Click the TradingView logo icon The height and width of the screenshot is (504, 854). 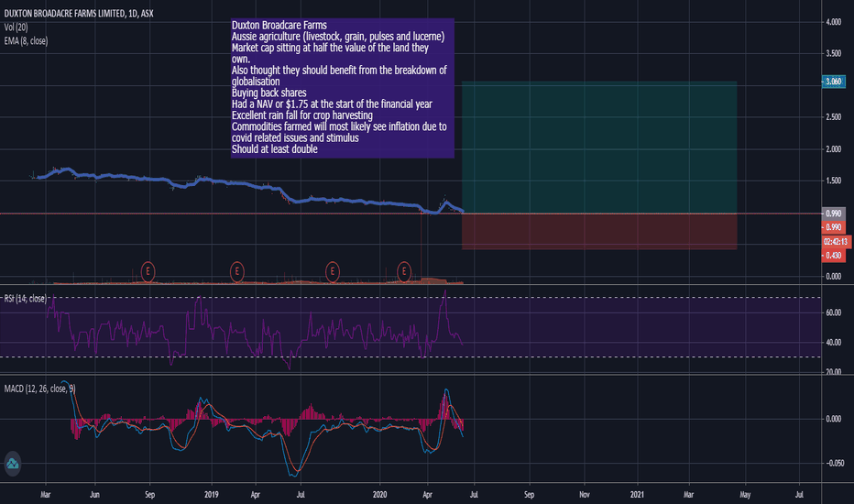point(13,464)
